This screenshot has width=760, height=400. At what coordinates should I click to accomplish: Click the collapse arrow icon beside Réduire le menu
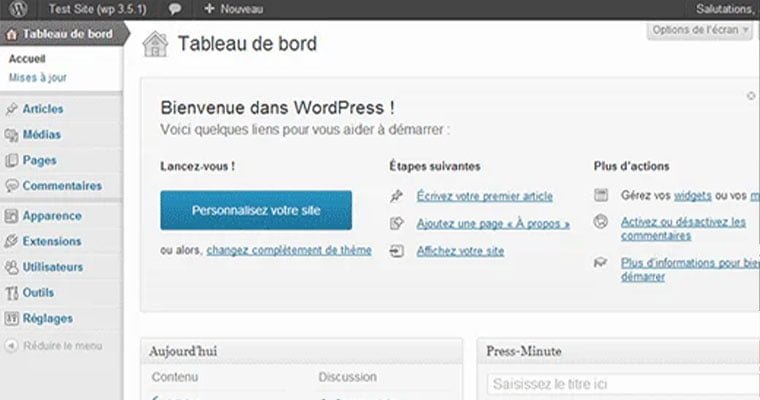[12, 346]
